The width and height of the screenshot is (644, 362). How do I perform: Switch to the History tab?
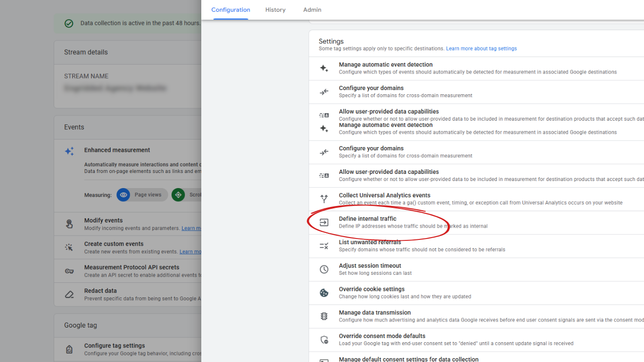pos(275,9)
